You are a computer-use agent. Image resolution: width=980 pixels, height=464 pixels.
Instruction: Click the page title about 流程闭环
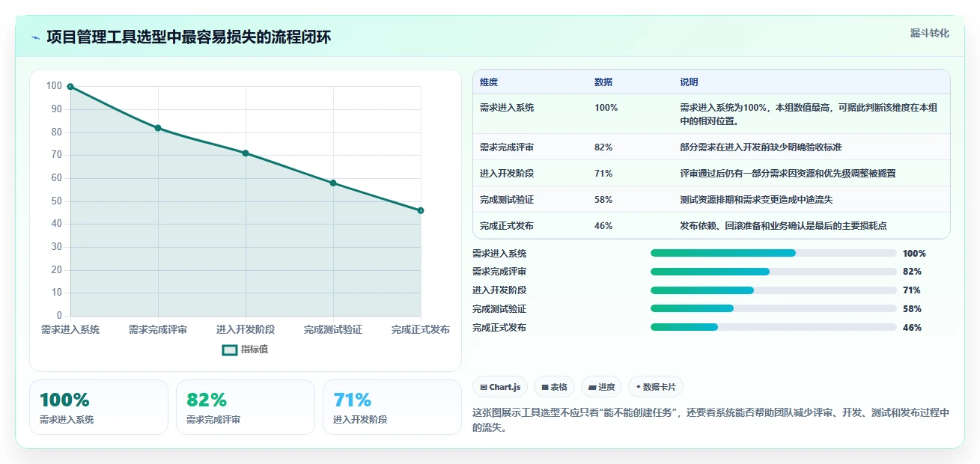[189, 37]
